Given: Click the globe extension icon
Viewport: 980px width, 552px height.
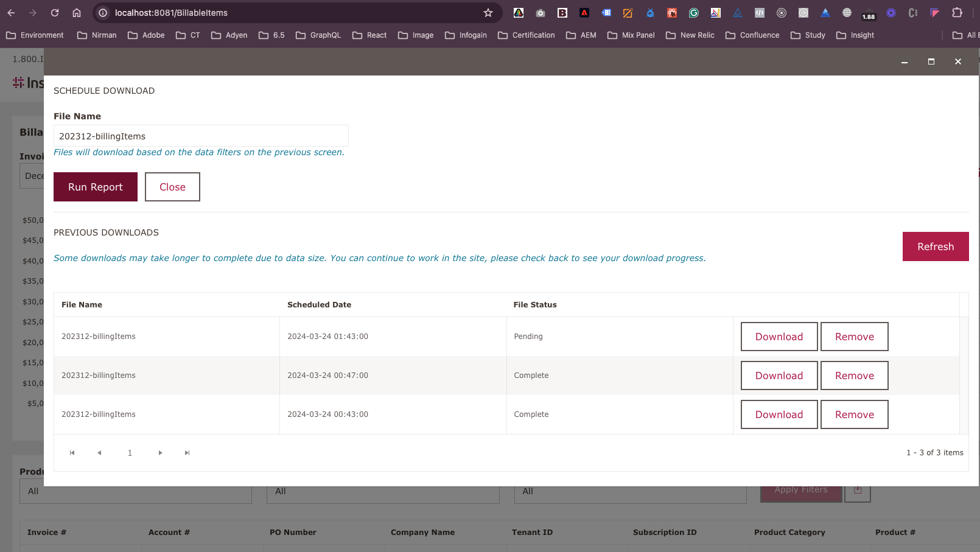Looking at the screenshot, I should coord(846,12).
